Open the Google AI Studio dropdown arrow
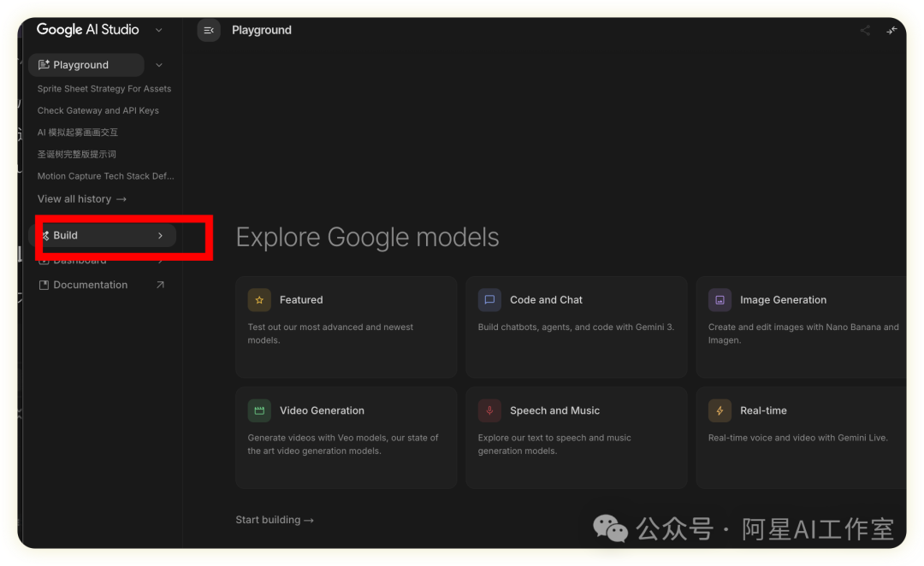This screenshot has width=924, height=566. click(x=158, y=30)
